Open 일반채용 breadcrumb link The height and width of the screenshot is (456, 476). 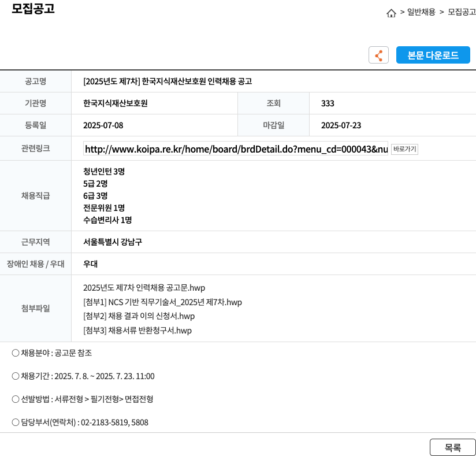coord(421,12)
